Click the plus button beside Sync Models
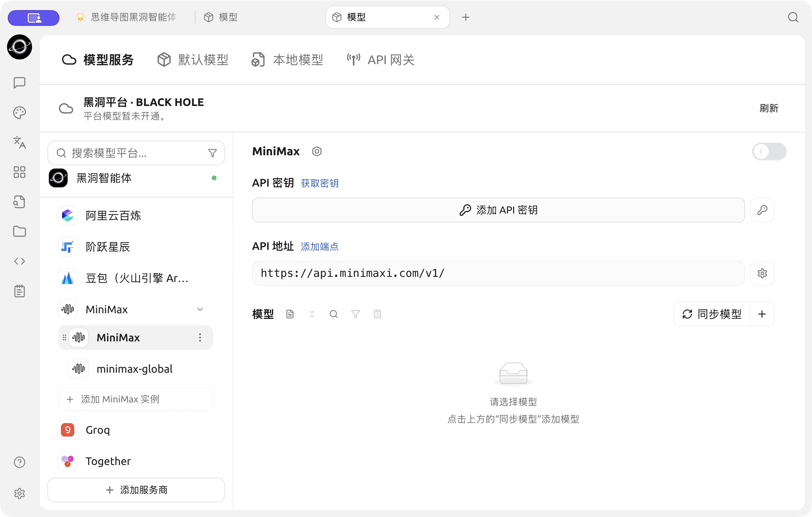 pos(762,314)
